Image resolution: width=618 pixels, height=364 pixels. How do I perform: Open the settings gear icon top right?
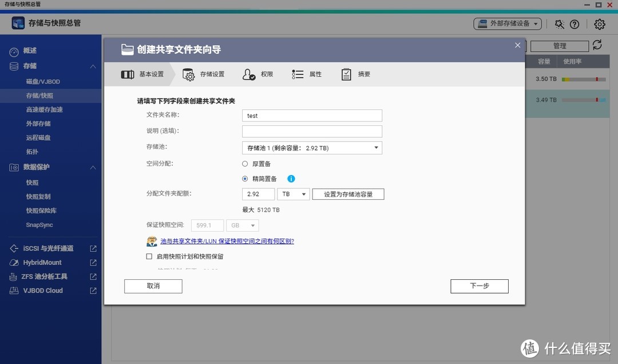[x=599, y=24]
